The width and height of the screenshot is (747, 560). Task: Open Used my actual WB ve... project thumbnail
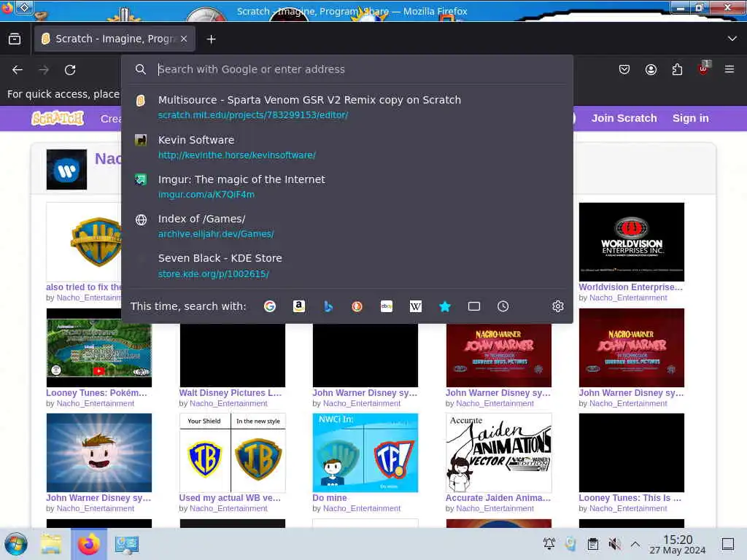click(232, 452)
